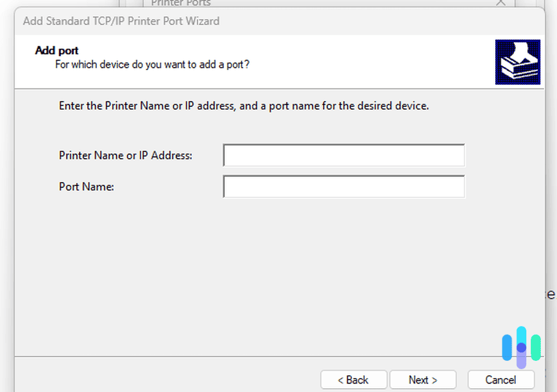Go back using the Back button
The image size is (557, 392).
pyautogui.click(x=354, y=379)
